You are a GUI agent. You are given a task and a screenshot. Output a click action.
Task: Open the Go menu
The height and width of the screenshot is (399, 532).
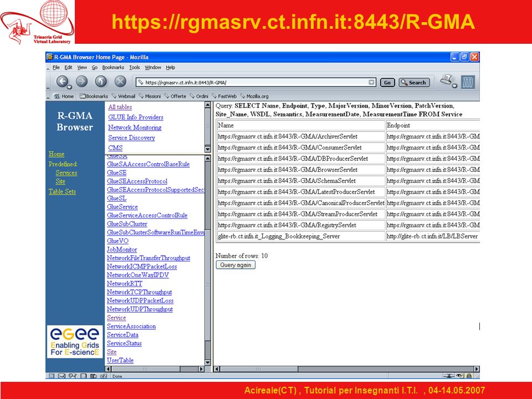point(94,68)
